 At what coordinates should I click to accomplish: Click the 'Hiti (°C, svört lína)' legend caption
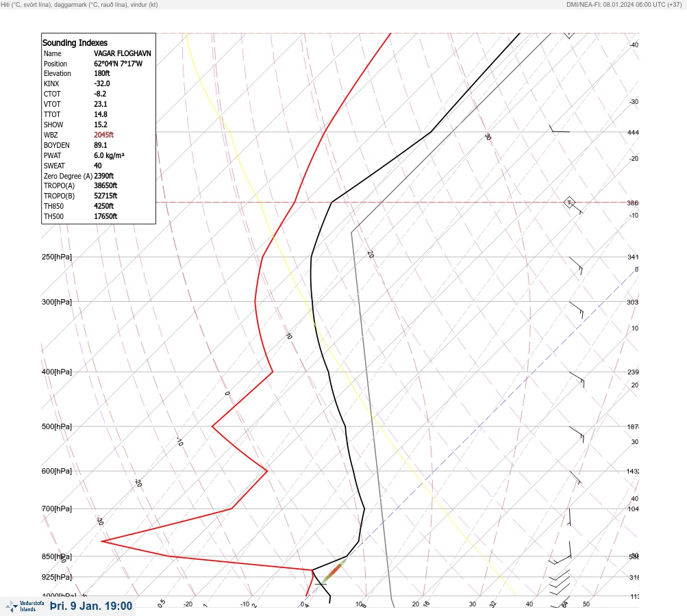(x=26, y=5)
